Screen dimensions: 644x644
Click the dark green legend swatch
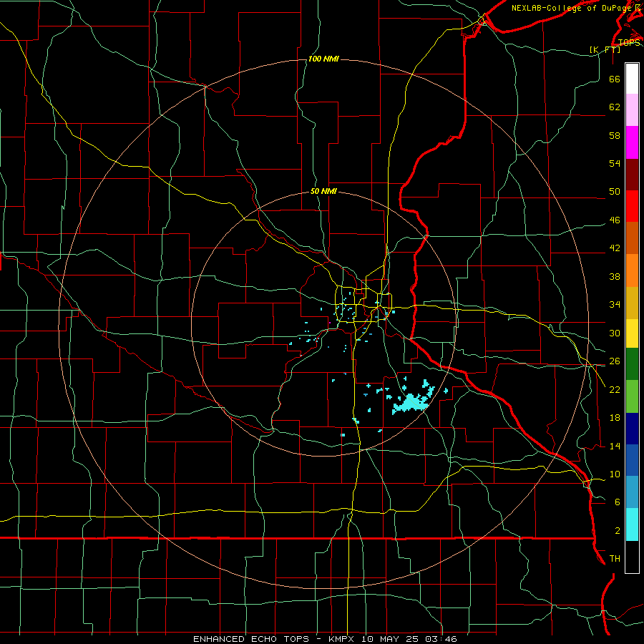click(x=632, y=364)
